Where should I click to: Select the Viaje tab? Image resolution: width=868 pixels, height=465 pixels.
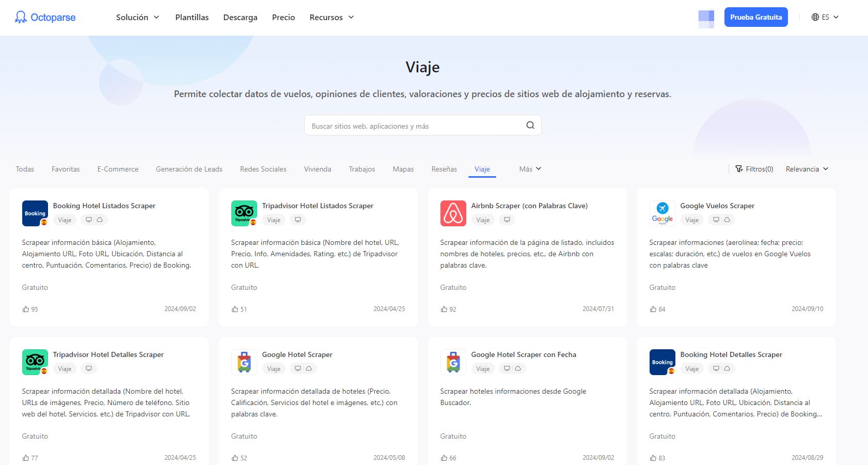click(482, 169)
